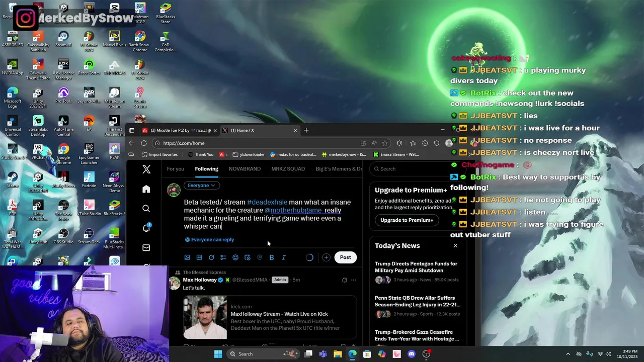This screenshot has height=362, width=644.
Task: Open the emoji picker in composer
Action: 235,257
